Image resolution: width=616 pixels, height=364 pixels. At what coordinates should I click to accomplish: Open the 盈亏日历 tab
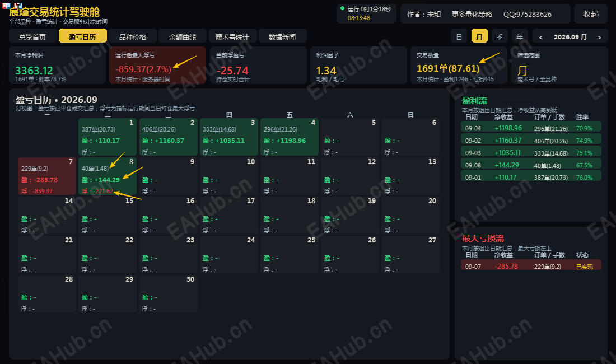click(x=82, y=37)
